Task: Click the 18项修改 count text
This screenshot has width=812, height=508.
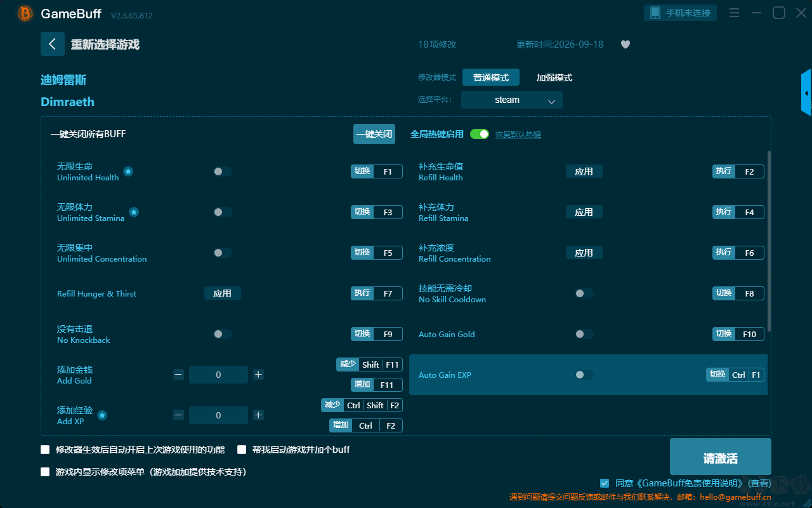Action: 437,44
